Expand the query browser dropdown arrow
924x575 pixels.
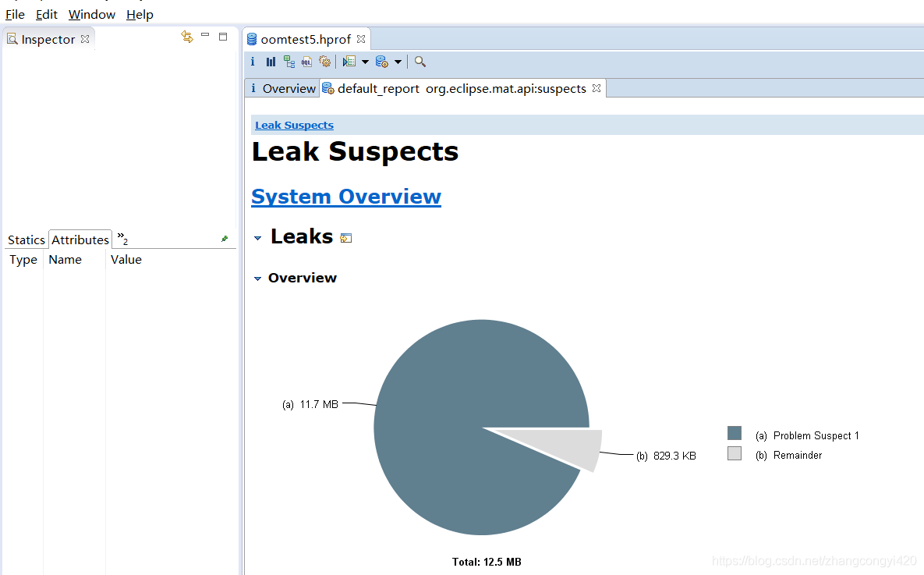[x=398, y=62]
